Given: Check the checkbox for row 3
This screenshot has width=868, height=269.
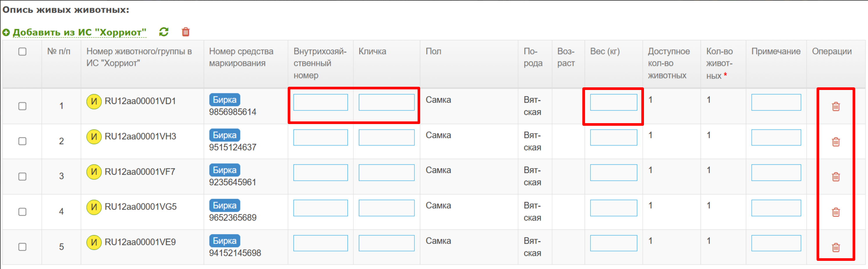Looking at the screenshot, I should pyautogui.click(x=22, y=176).
